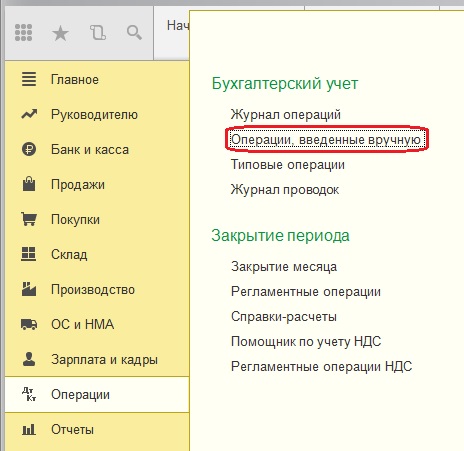Click the Продажи shopping bag icon
The height and width of the screenshot is (451, 464).
tap(29, 184)
